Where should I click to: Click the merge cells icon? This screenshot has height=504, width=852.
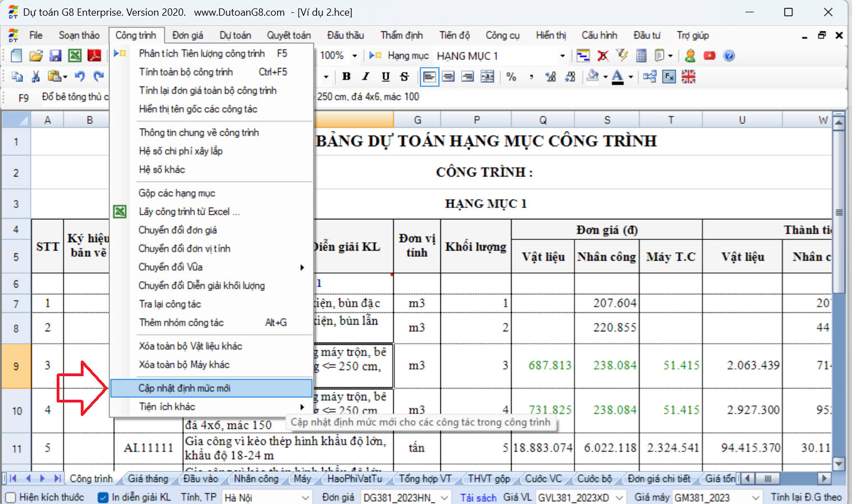(487, 76)
